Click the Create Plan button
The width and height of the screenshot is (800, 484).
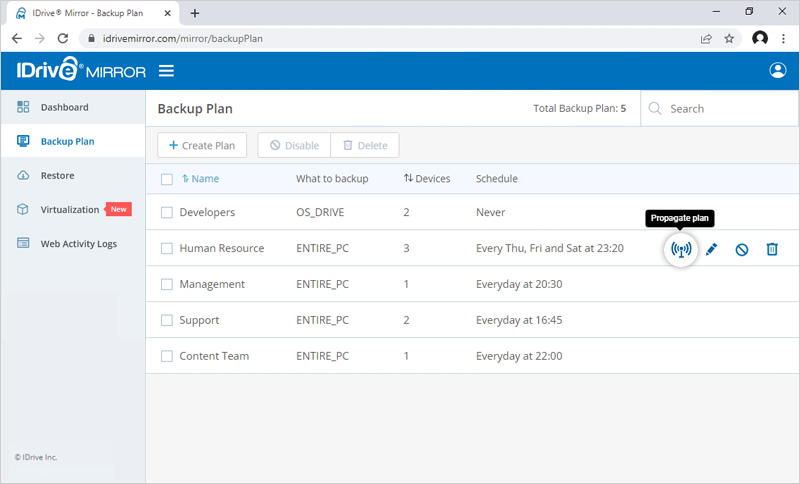point(202,145)
